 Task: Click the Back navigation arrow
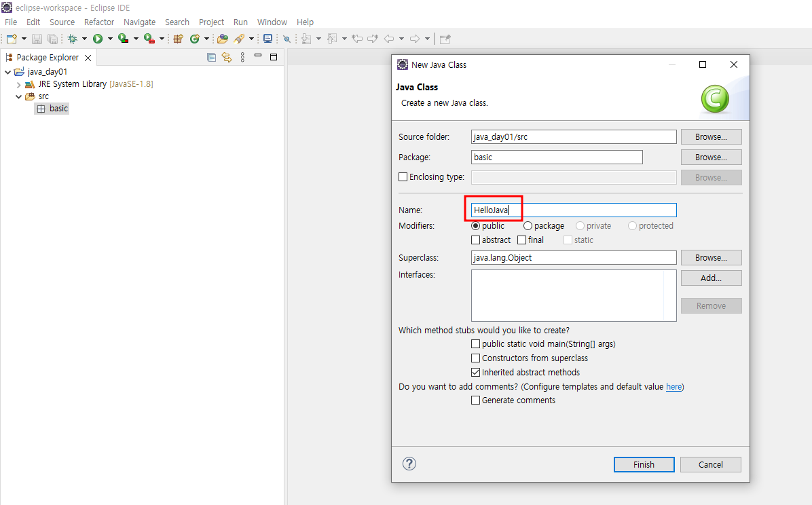pyautogui.click(x=389, y=39)
